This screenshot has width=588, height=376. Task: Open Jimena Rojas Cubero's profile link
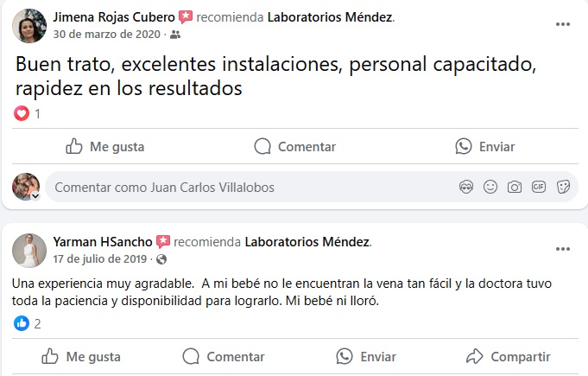[113, 17]
